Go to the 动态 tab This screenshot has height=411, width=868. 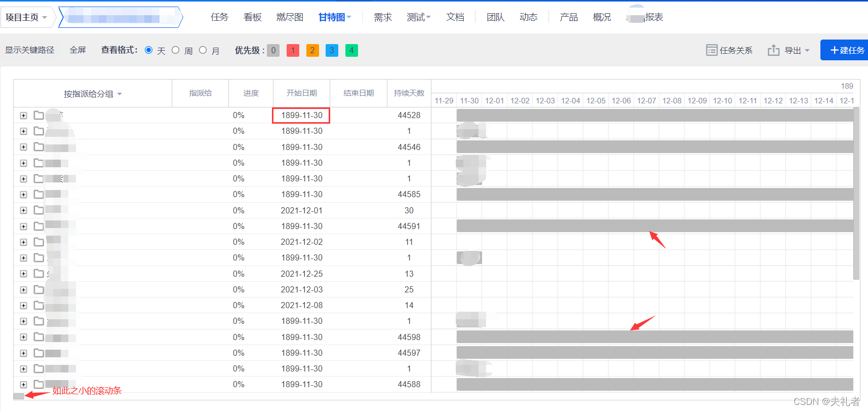(x=529, y=17)
